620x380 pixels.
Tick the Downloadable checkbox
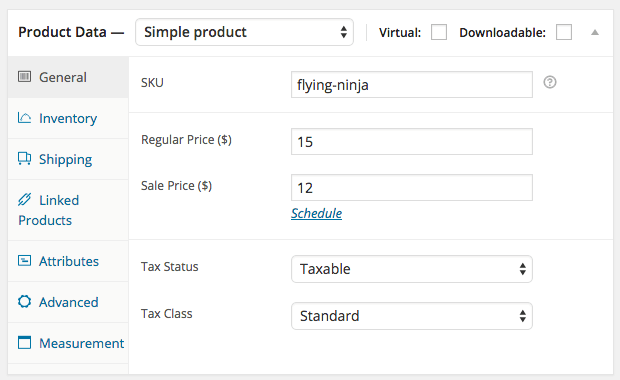pyautogui.click(x=564, y=32)
